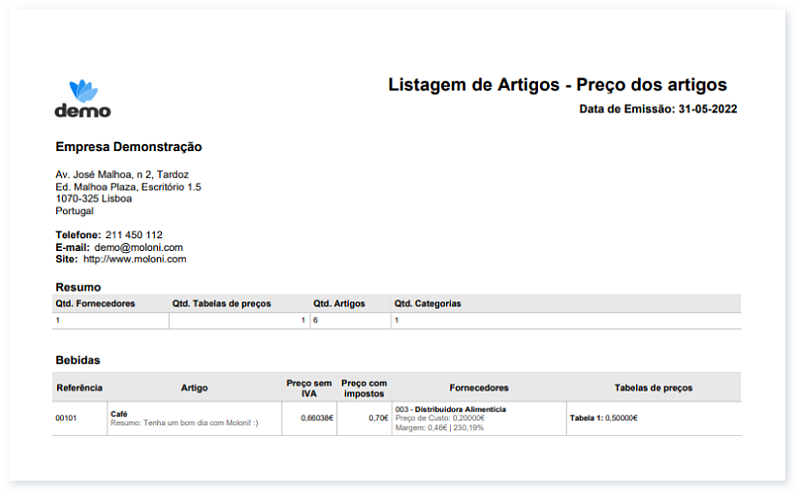800x496 pixels.
Task: Click the Referência column header
Action: (79, 387)
